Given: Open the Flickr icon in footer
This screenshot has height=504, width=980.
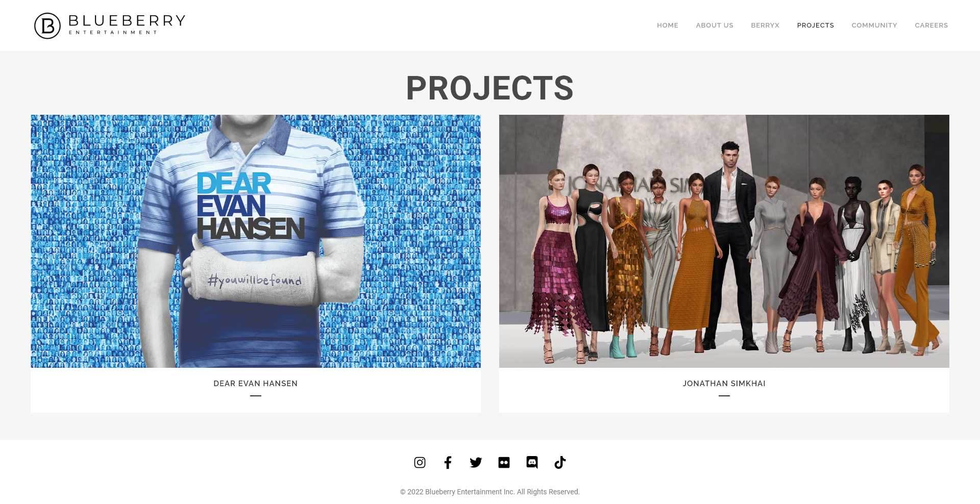Looking at the screenshot, I should pyautogui.click(x=504, y=463).
